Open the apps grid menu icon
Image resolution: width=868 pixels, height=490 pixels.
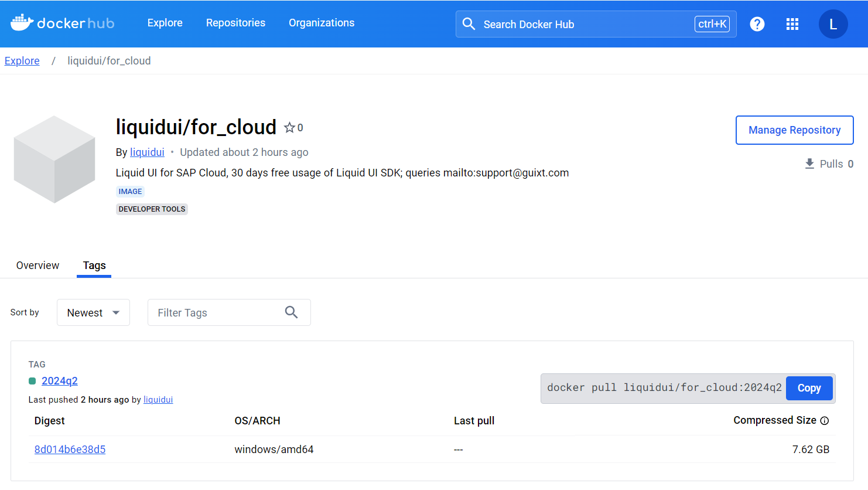[792, 24]
